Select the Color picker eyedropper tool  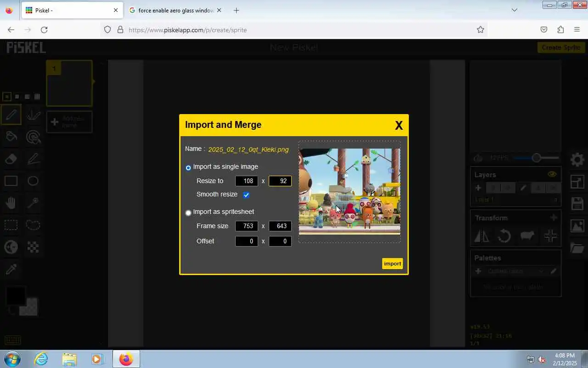tap(11, 269)
